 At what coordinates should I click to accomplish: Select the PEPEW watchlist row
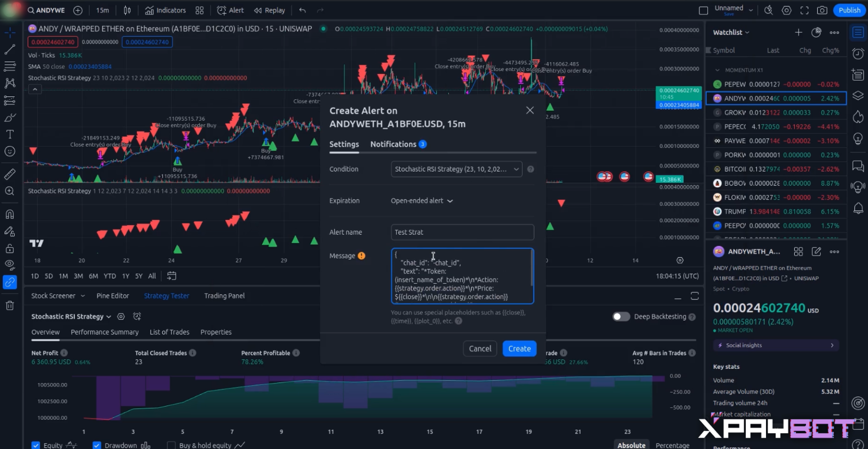tap(776, 84)
